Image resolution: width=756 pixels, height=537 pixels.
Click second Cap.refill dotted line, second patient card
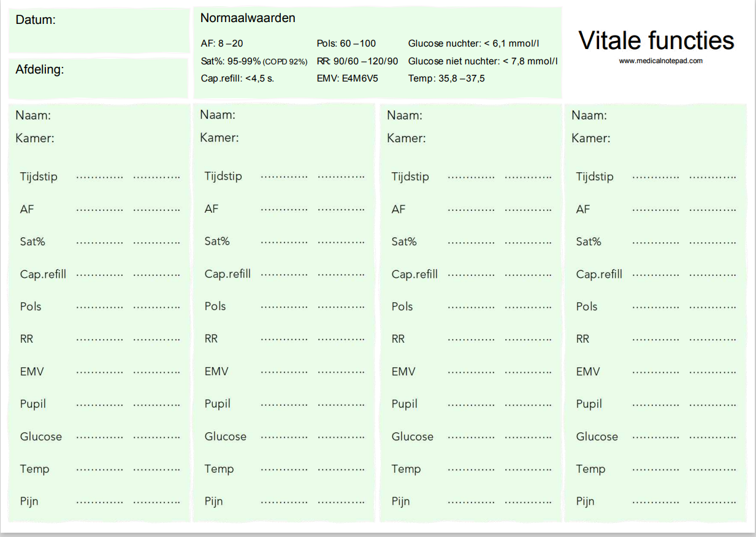coord(341,275)
